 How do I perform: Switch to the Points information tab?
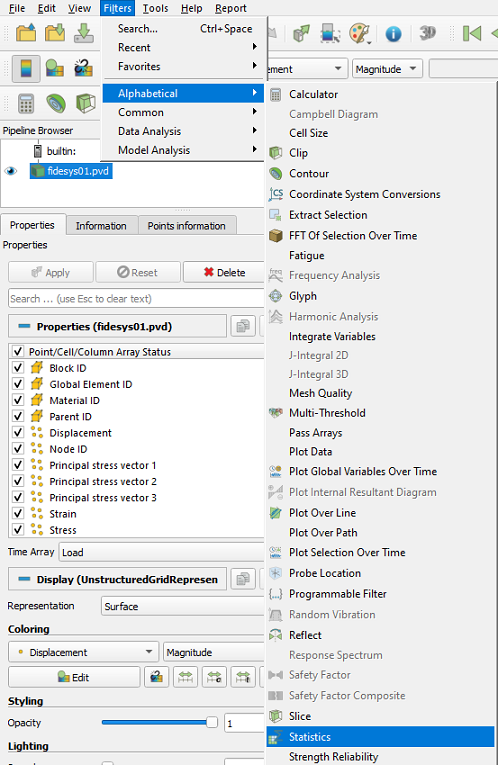(x=187, y=226)
